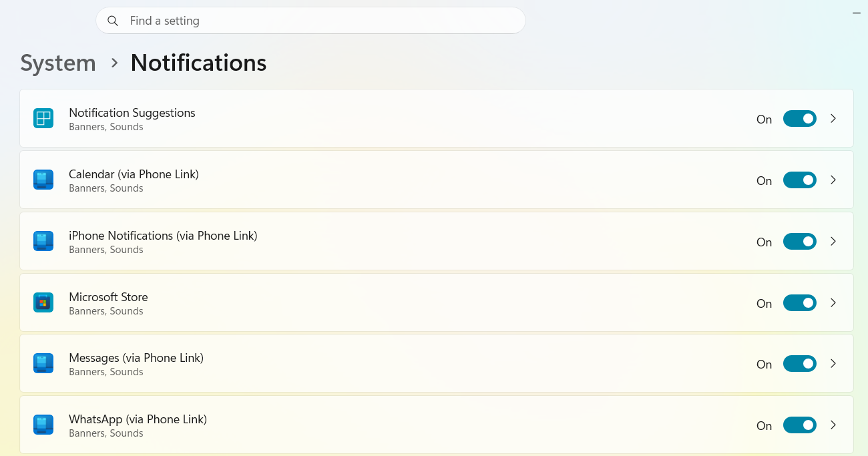Click the WhatsApp Phone Link icon
The width and height of the screenshot is (868, 456).
coord(43,425)
